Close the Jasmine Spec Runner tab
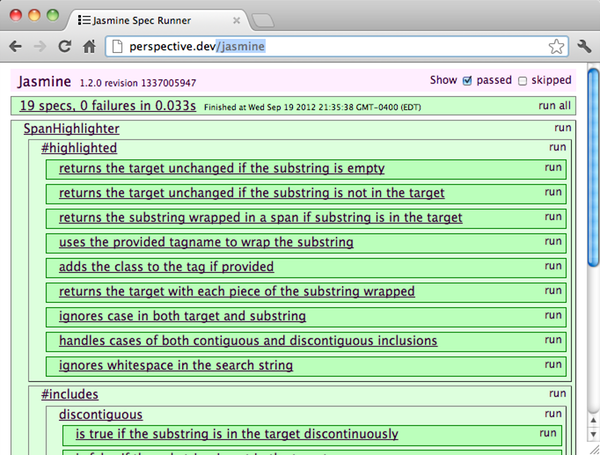600x455 pixels. click(236, 20)
